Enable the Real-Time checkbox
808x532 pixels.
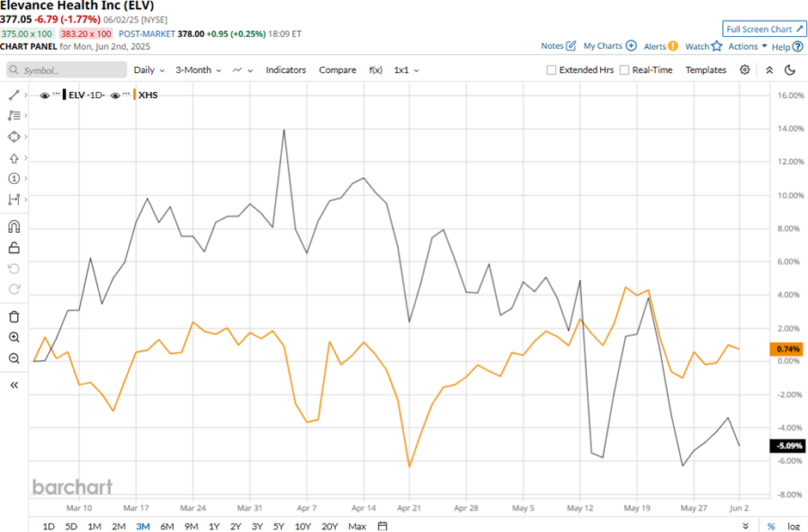pyautogui.click(x=625, y=70)
